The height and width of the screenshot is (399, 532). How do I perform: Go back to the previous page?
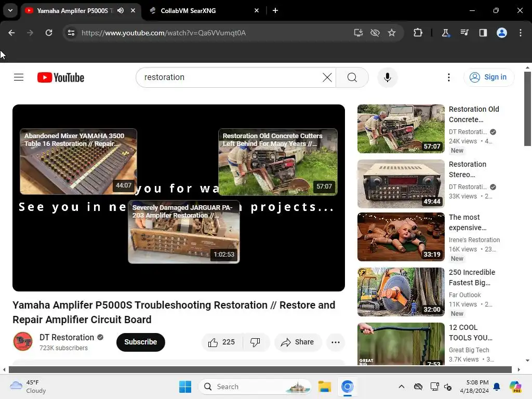pyautogui.click(x=11, y=33)
